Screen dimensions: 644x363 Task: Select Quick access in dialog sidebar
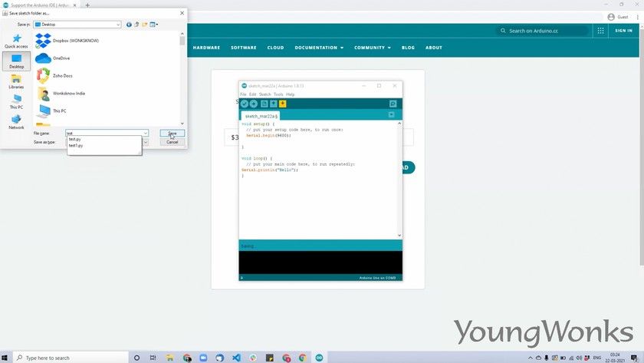[16, 41]
